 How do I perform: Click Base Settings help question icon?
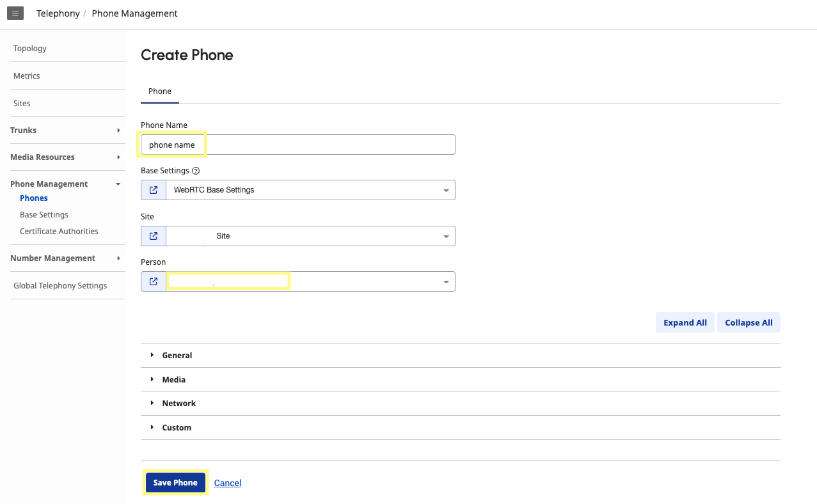click(196, 171)
